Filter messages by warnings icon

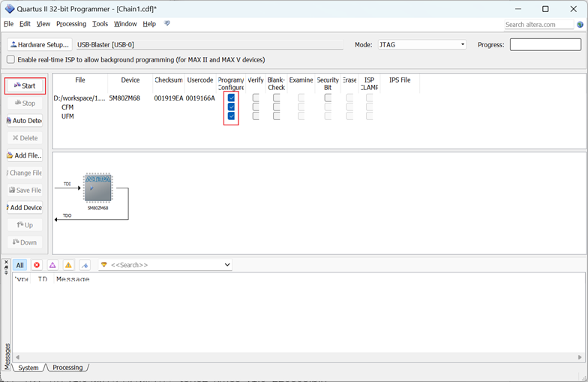pyautogui.click(x=68, y=266)
